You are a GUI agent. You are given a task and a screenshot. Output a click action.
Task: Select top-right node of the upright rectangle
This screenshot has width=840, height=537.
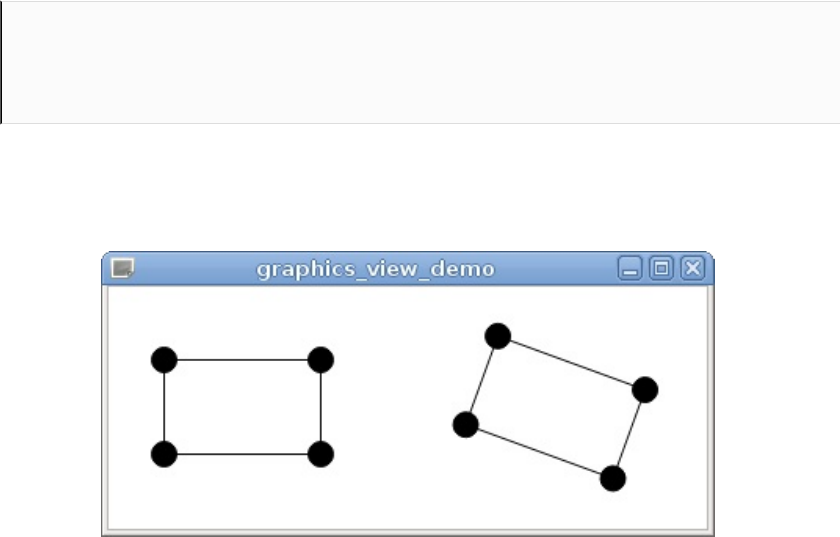tap(321, 360)
